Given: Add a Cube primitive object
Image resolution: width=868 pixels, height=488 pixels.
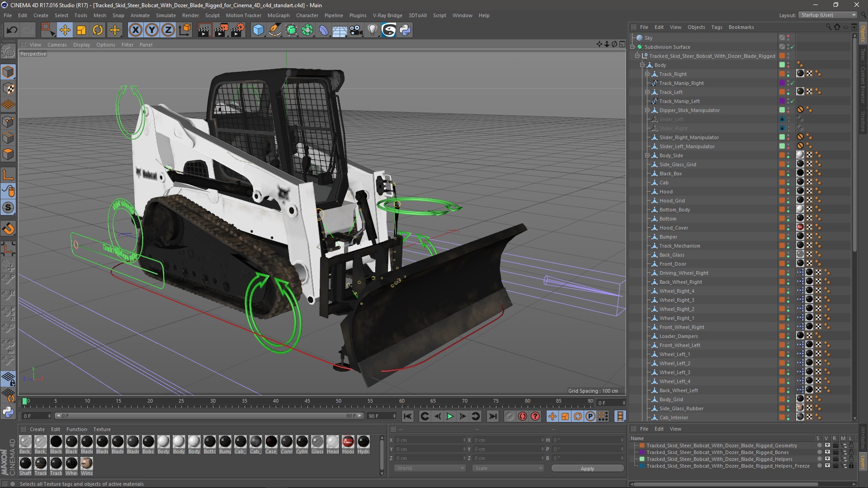Looking at the screenshot, I should pos(258,30).
